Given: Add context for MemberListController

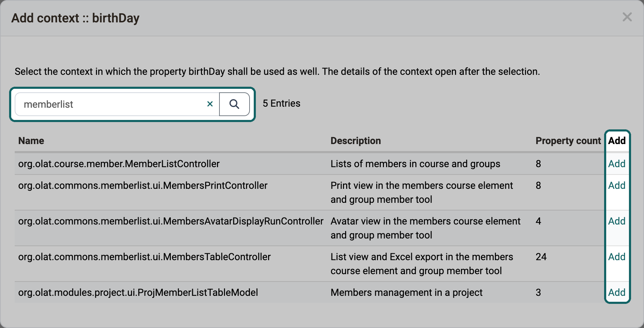Looking at the screenshot, I should click(x=617, y=164).
